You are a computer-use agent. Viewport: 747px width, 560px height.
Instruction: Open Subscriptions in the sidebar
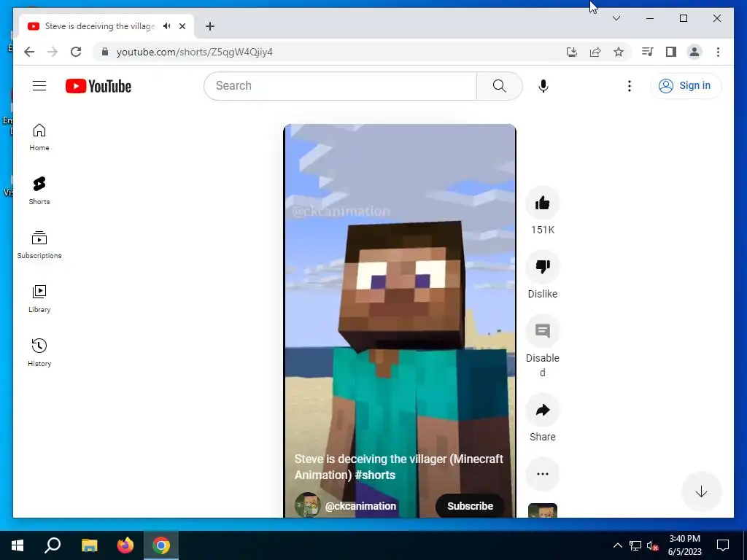click(x=39, y=245)
